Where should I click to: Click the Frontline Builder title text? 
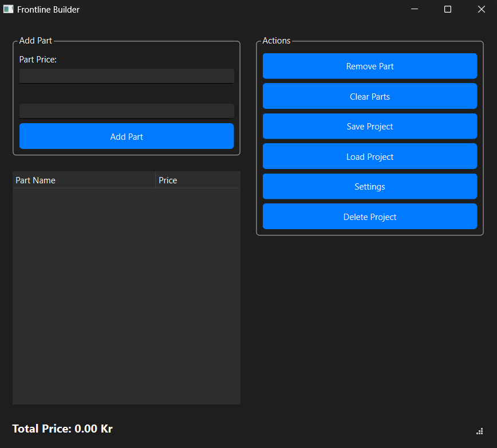point(49,9)
